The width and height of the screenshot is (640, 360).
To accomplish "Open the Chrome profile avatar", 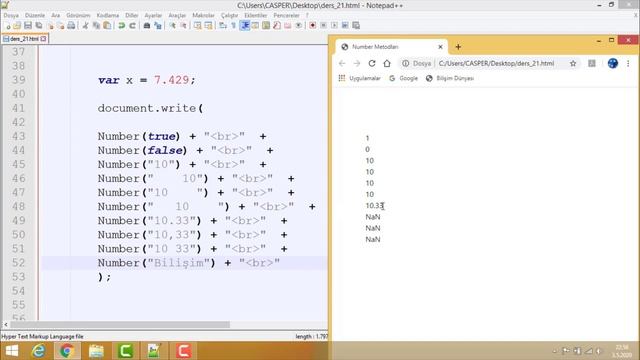I will click(613, 63).
